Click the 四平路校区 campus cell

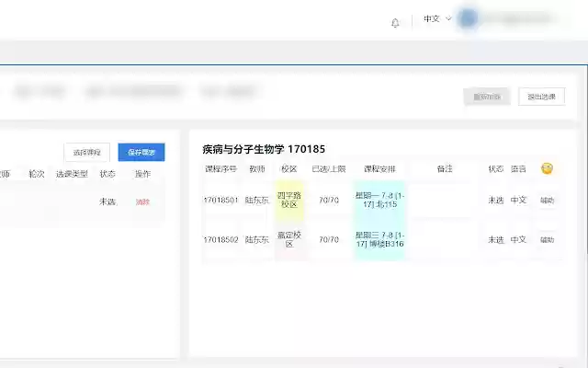[288, 201]
